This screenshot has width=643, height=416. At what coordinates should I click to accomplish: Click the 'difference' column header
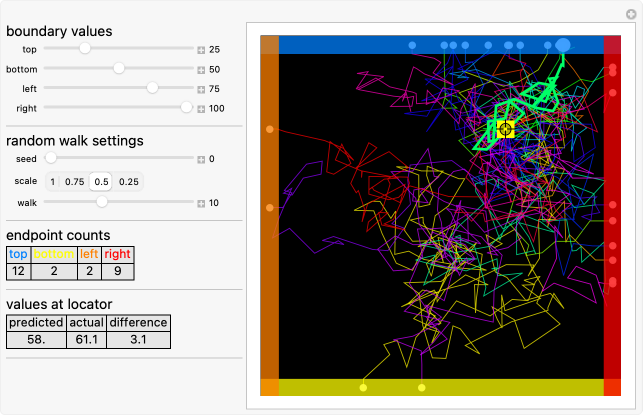coord(138,323)
